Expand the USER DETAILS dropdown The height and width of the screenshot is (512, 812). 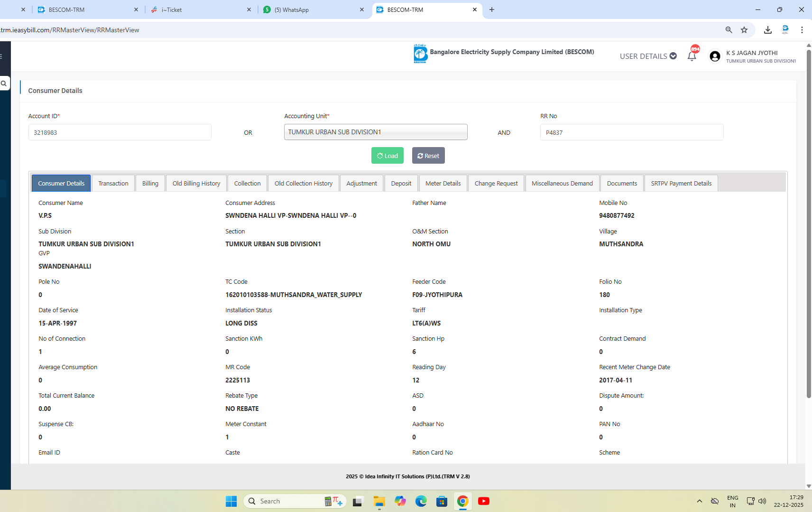(648, 56)
